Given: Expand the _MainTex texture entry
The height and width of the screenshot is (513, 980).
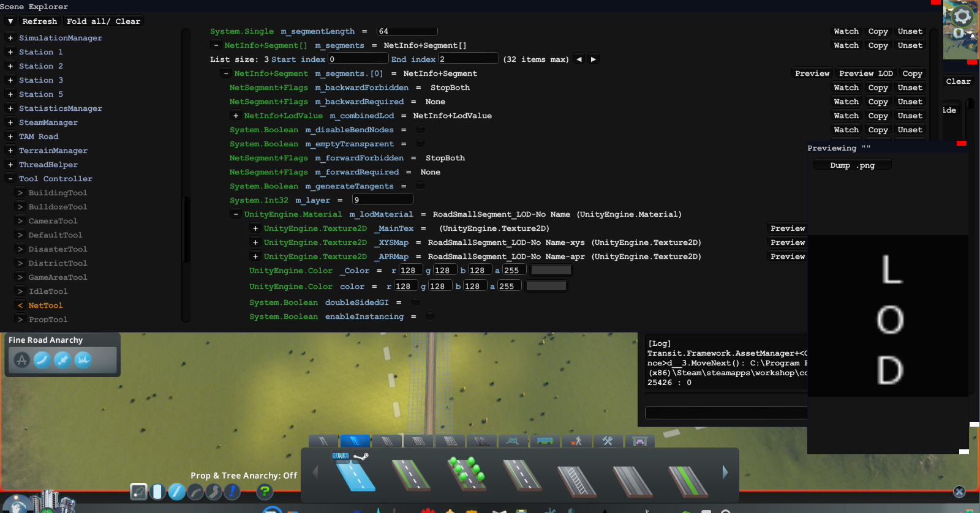Looking at the screenshot, I should tap(255, 228).
